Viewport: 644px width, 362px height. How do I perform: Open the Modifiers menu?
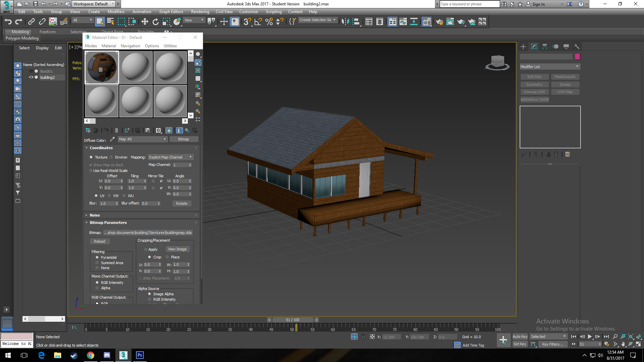point(116,12)
